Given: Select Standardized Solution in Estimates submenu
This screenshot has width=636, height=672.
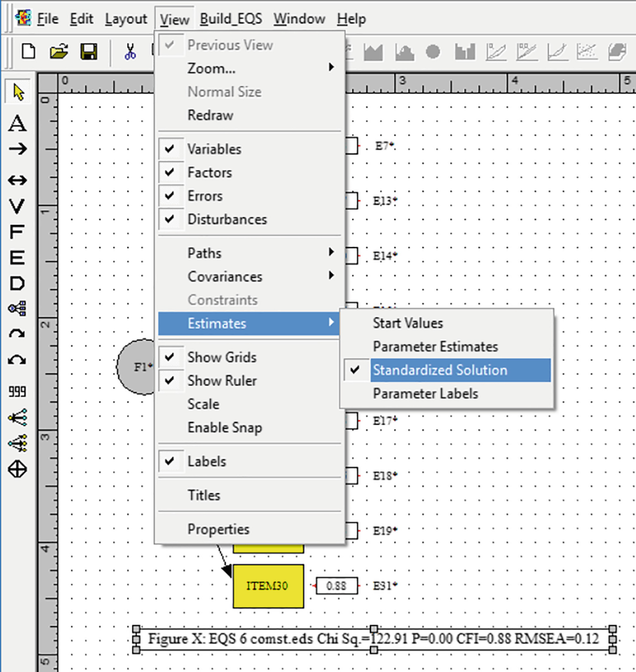Looking at the screenshot, I should click(x=447, y=370).
